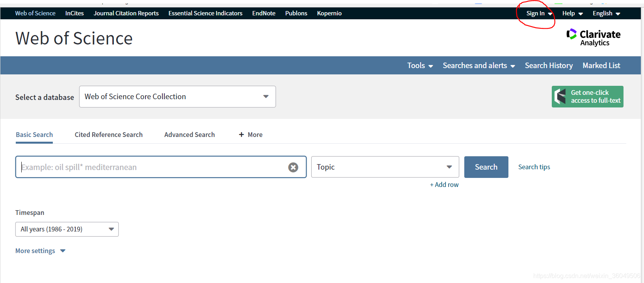Open the Topic field selector
Viewport: 644px width, 283px height.
coord(385,167)
